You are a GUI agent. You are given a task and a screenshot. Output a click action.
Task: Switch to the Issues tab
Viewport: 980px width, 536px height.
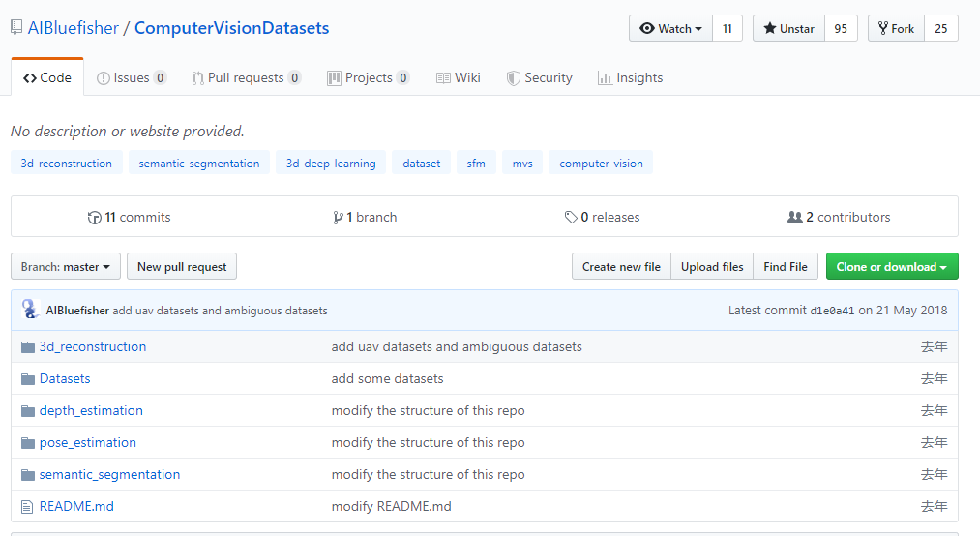click(x=132, y=77)
